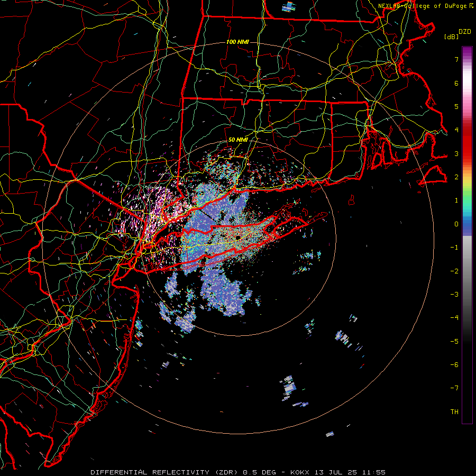476x476 pixels.
Task: Select the -1 dB scale tick label
Action: 454,248
